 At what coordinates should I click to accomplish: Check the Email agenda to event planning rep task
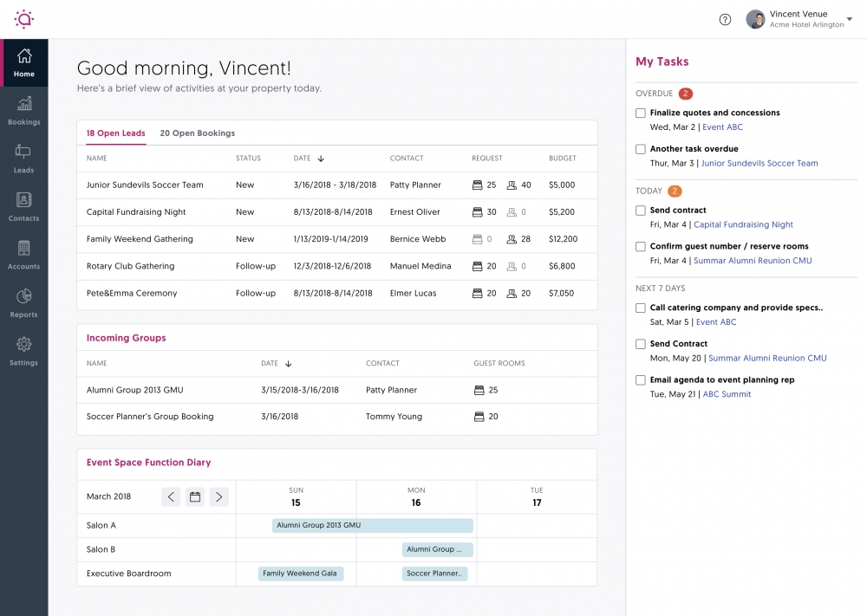(640, 379)
